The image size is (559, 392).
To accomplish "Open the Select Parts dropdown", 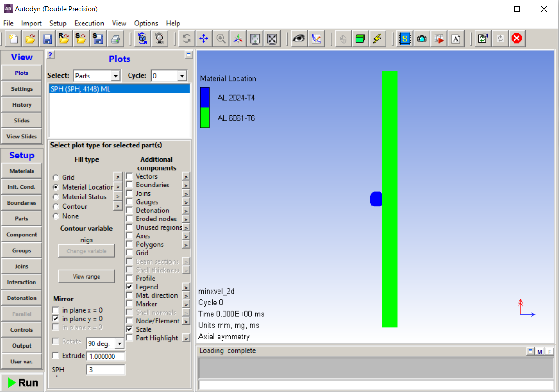I will click(x=116, y=76).
